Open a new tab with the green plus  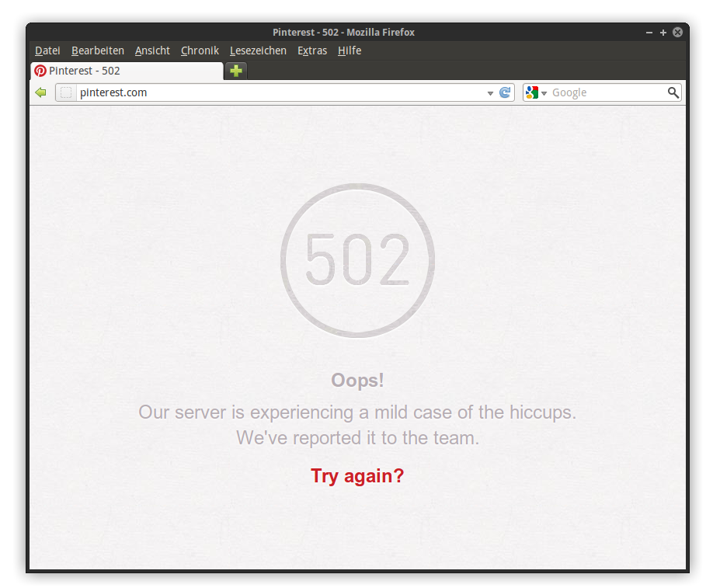236,71
